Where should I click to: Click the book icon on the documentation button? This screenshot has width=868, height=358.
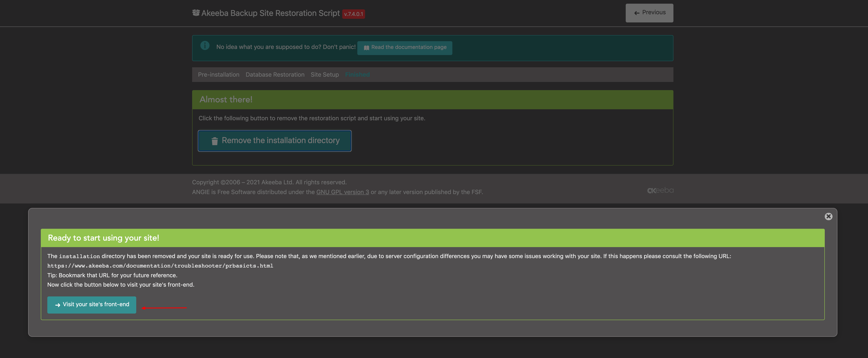pos(366,48)
